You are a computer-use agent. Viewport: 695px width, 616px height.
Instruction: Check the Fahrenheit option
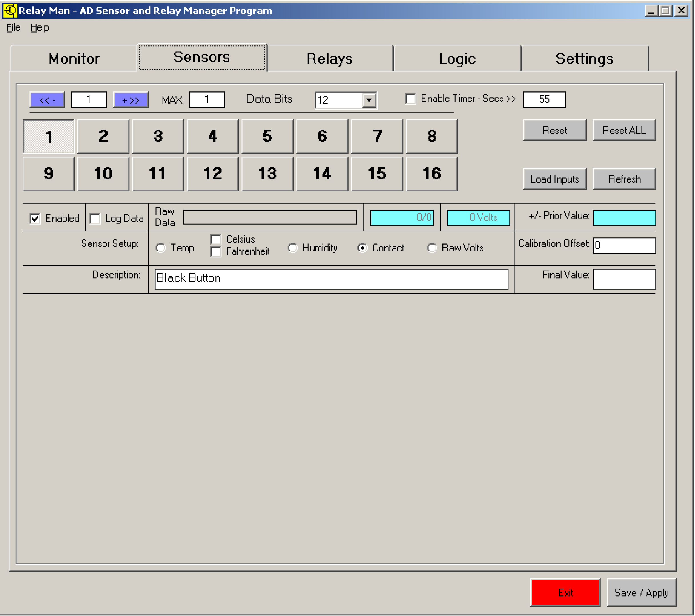216,252
